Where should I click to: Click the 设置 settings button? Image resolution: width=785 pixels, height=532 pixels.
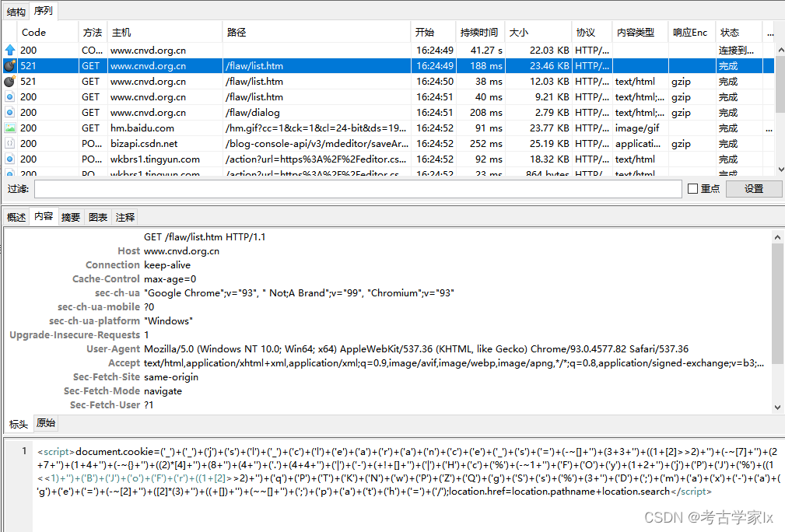coord(753,189)
